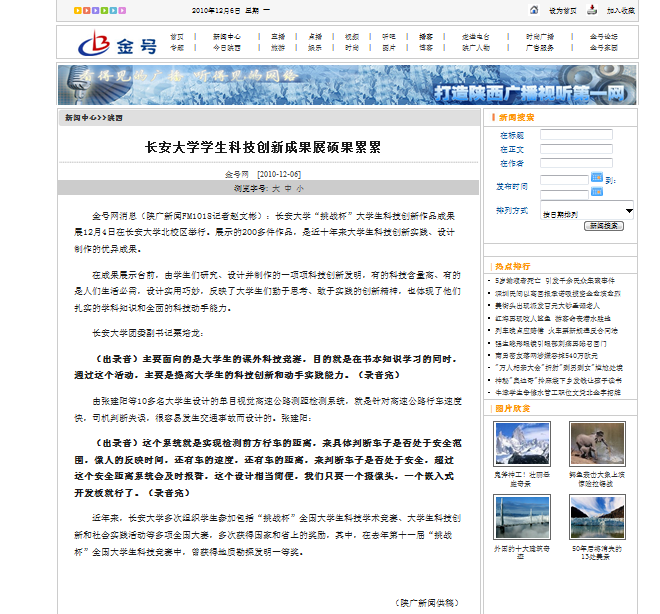Screen dimensions: 660x614
Task: Open the first hot ranking news headline
Action: point(554,281)
